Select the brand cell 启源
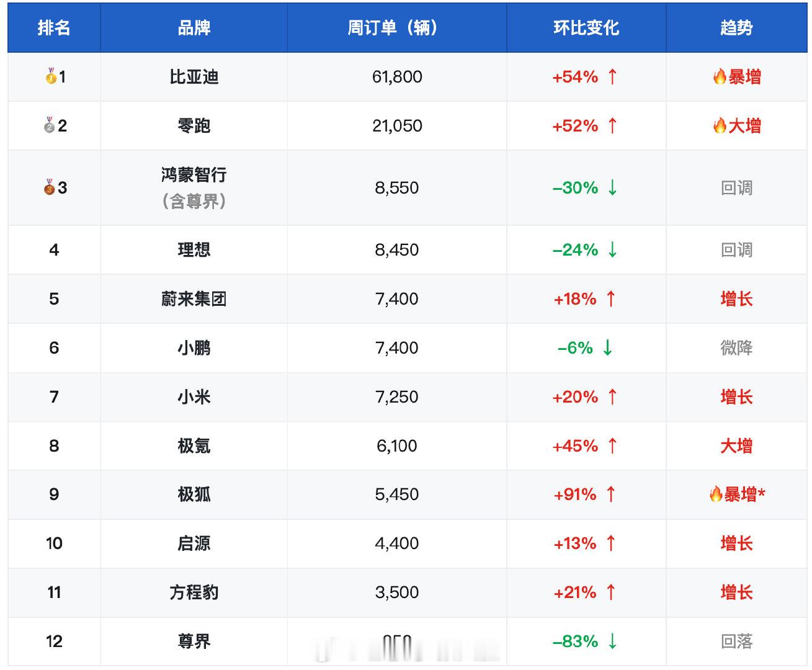 [194, 543]
